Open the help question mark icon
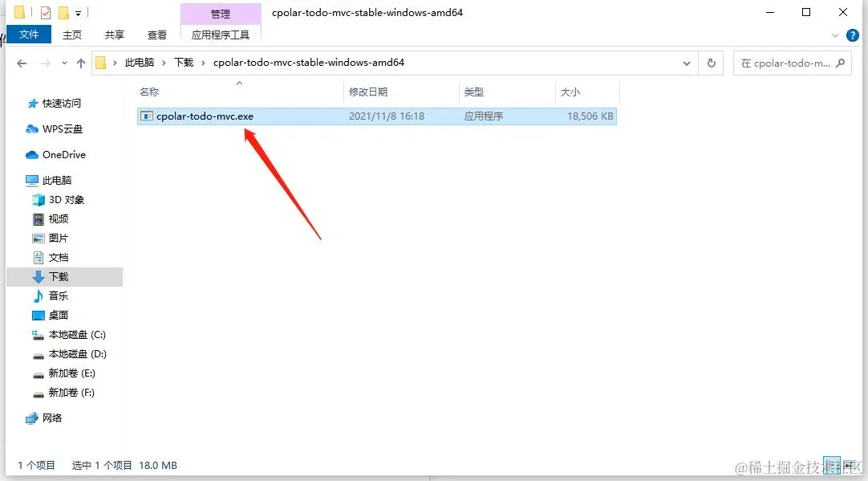868x481 pixels. tap(853, 35)
